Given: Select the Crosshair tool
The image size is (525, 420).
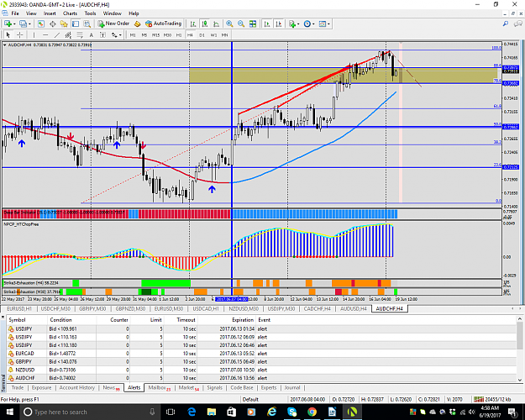Looking at the screenshot, I should tap(20, 34).
